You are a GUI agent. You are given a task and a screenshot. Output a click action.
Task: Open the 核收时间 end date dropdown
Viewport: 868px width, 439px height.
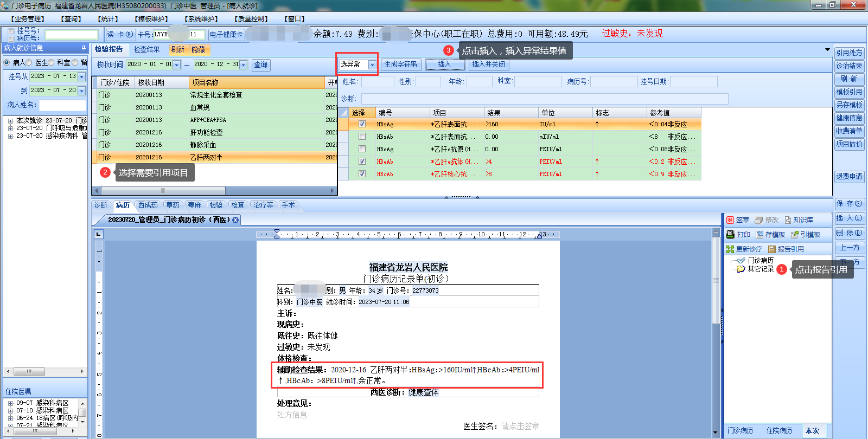point(243,65)
